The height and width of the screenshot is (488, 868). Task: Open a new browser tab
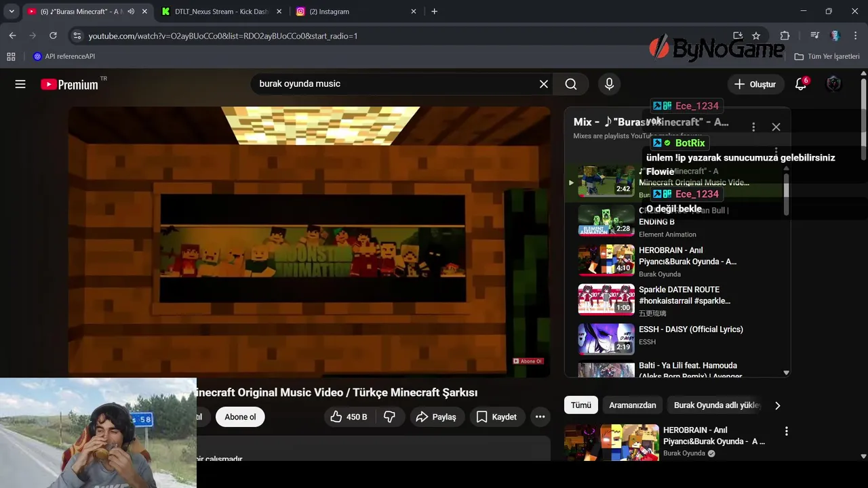[435, 12]
